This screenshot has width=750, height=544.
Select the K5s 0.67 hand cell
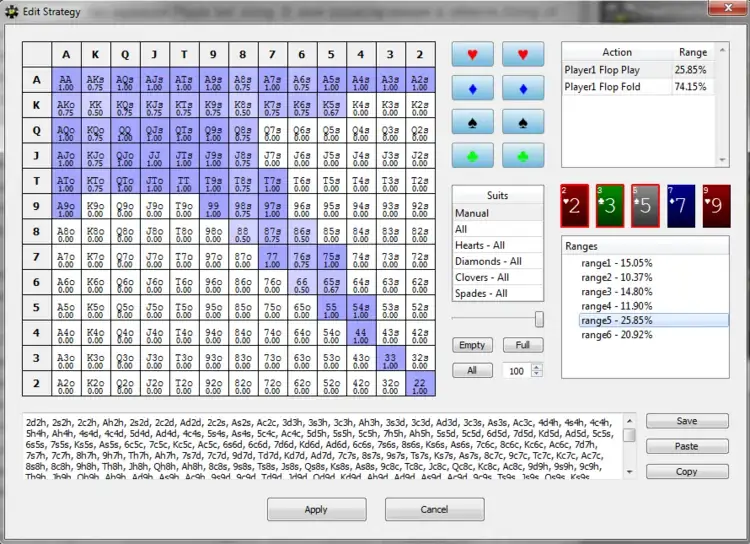(331, 106)
